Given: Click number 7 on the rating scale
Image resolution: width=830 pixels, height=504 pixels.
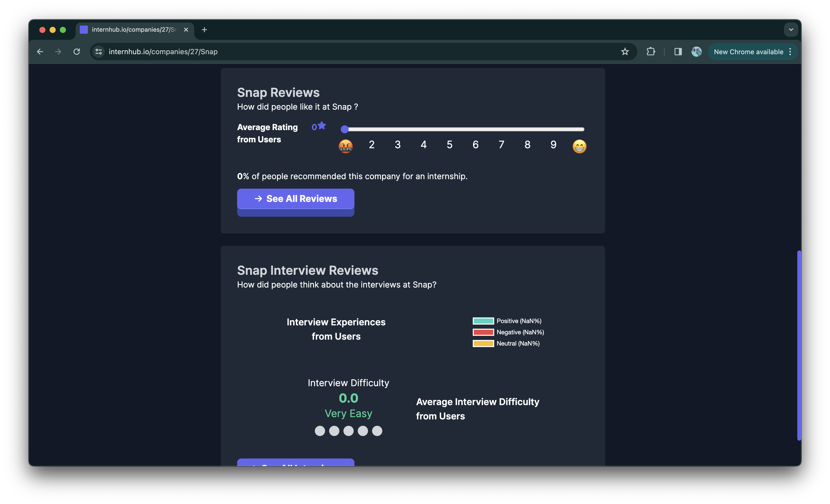Looking at the screenshot, I should (x=501, y=145).
